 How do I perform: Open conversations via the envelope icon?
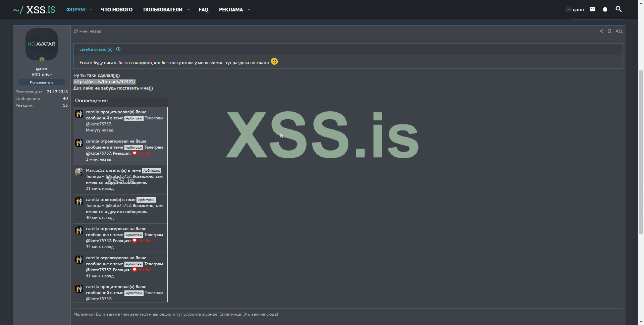pyautogui.click(x=592, y=9)
